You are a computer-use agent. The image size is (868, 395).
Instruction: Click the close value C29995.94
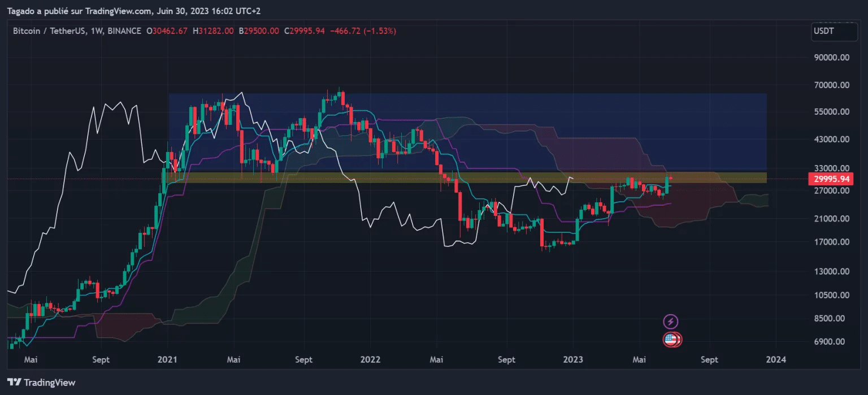[x=304, y=31]
